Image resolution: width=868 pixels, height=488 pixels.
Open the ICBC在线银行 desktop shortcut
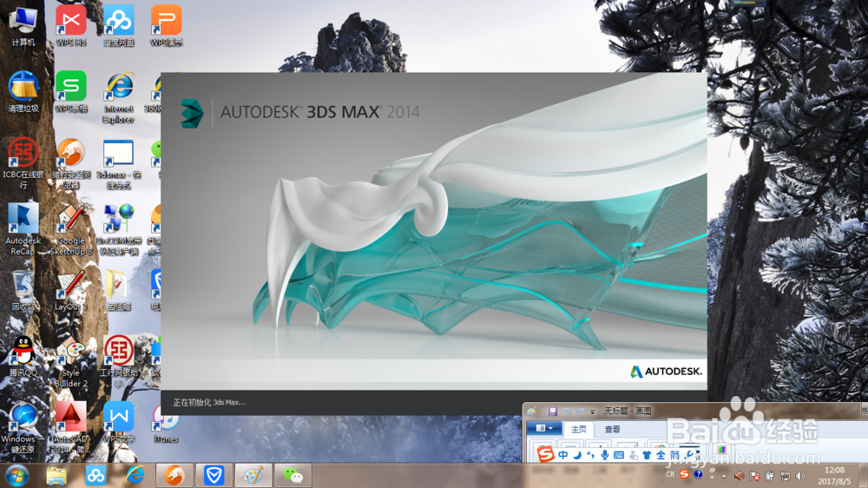click(23, 163)
